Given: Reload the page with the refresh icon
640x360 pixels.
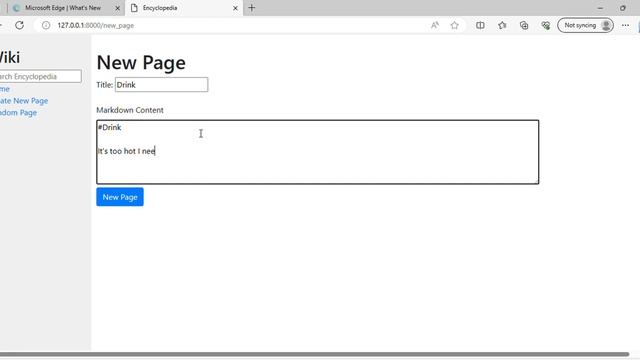Looking at the screenshot, I should [19, 25].
